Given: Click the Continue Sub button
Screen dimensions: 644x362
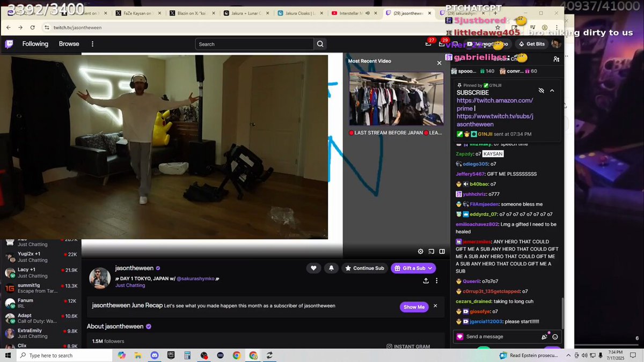Looking at the screenshot, I should [x=364, y=268].
